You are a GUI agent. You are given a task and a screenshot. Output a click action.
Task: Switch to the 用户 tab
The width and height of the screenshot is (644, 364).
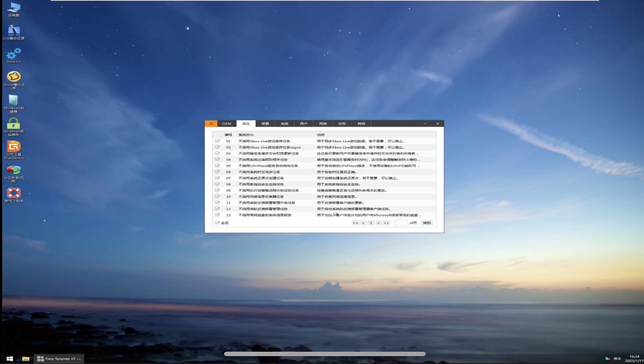tap(304, 124)
